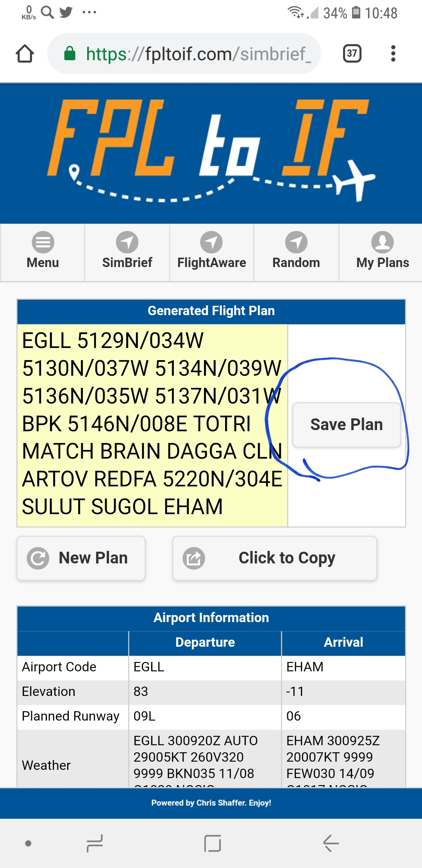Tap the Android home square button
The image size is (422, 868).
[x=212, y=843]
